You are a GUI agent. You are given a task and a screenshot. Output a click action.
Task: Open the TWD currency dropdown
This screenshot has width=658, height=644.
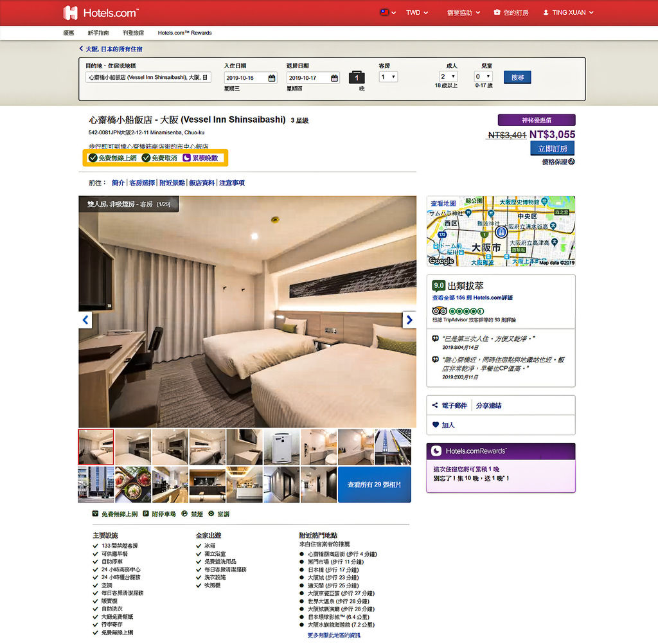click(416, 13)
